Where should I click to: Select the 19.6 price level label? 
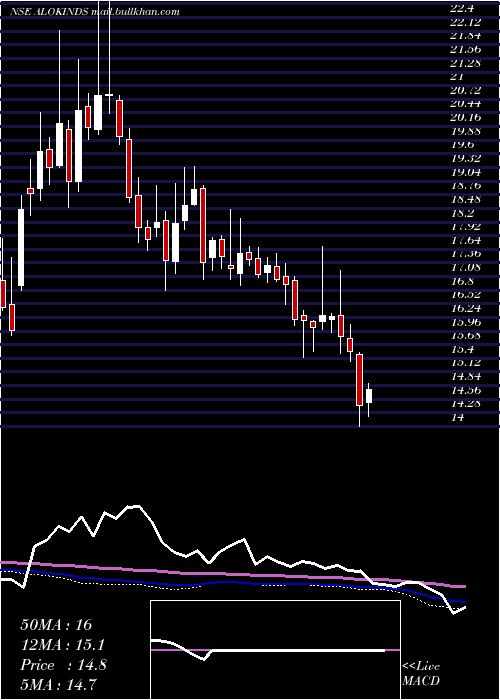pyautogui.click(x=462, y=145)
